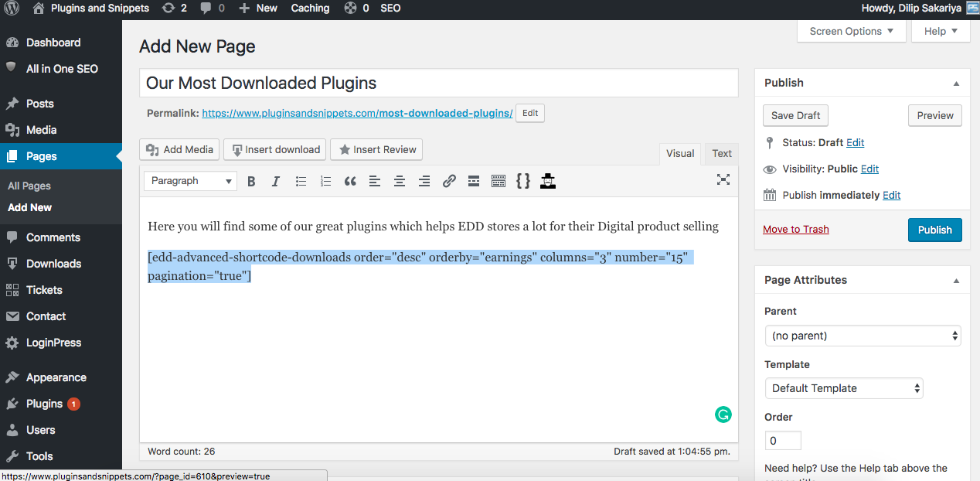Apply italic formatting in the editor toolbar
The height and width of the screenshot is (481, 980).
pyautogui.click(x=276, y=181)
